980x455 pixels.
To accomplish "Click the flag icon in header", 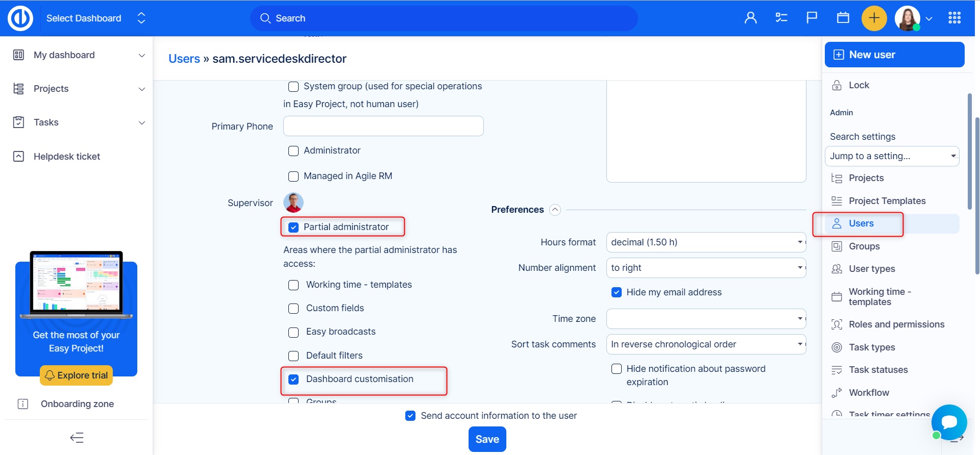I will click(812, 18).
